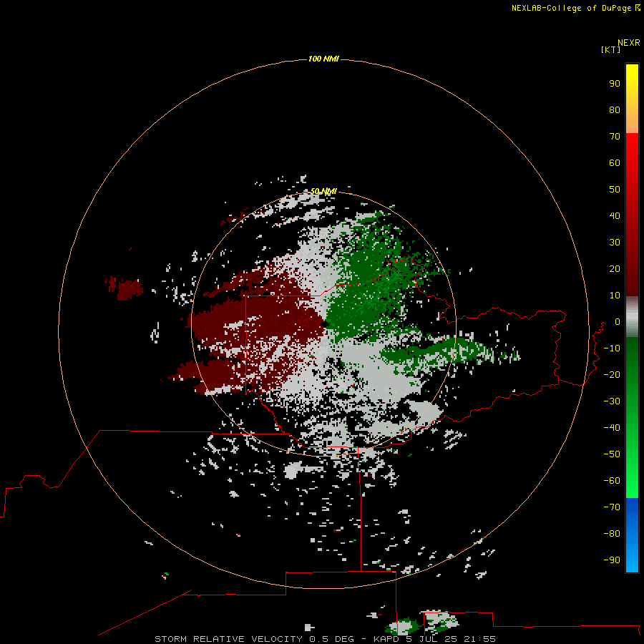Viewport: 644px width, 644px height.
Task: Click the -90 value on velocity scale
Action: tap(612, 560)
